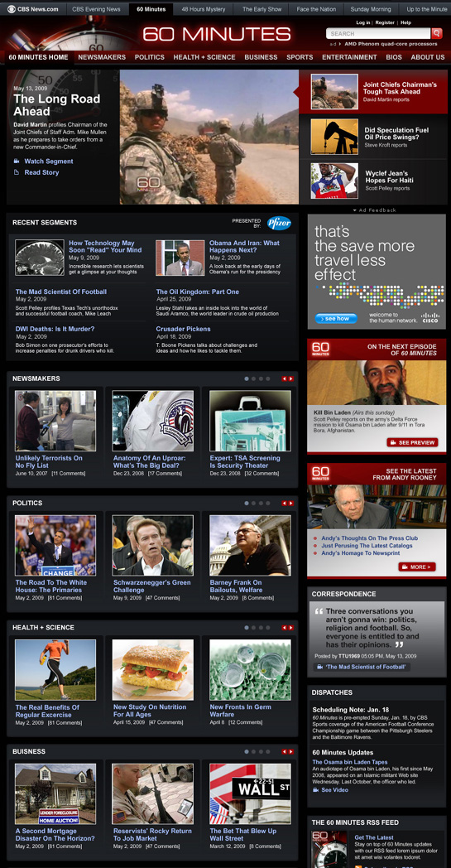Click the CBS eye logo
Screen dimensions: 451x868
click(11, 9)
